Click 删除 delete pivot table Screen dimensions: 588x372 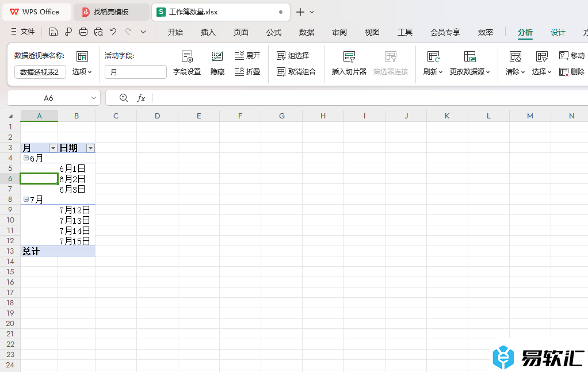[x=572, y=71]
